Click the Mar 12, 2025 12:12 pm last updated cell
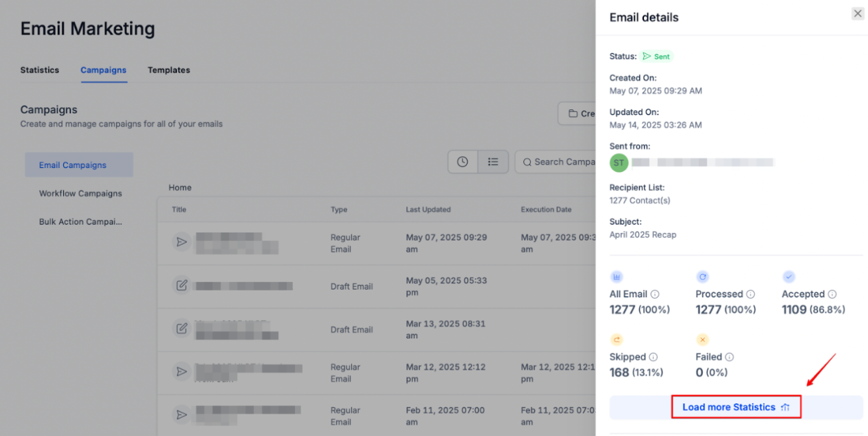868x436 pixels. click(x=445, y=373)
